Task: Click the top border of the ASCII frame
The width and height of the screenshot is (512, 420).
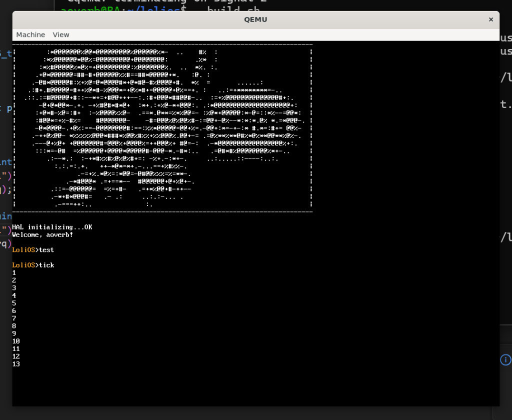Action: (x=162, y=44)
